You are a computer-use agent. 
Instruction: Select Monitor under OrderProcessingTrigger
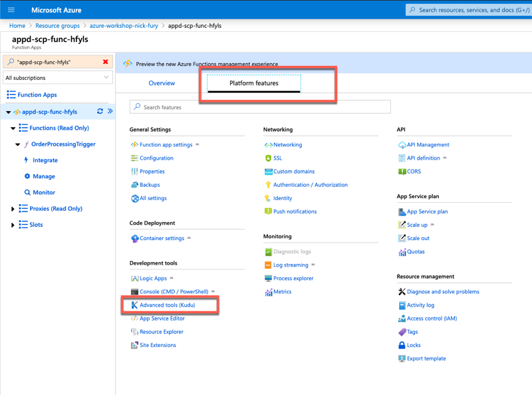44,192
